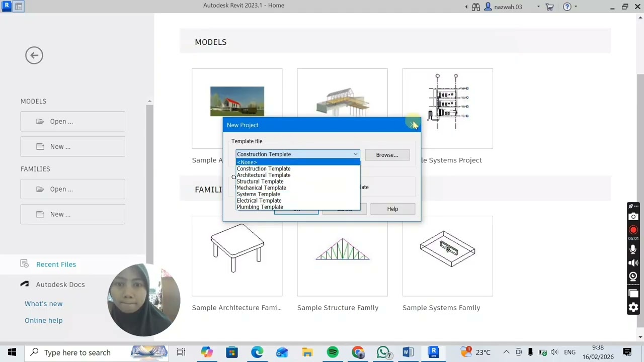Toggle the recorder webcam icon
This screenshot has height=362, width=644.
[x=633, y=276]
